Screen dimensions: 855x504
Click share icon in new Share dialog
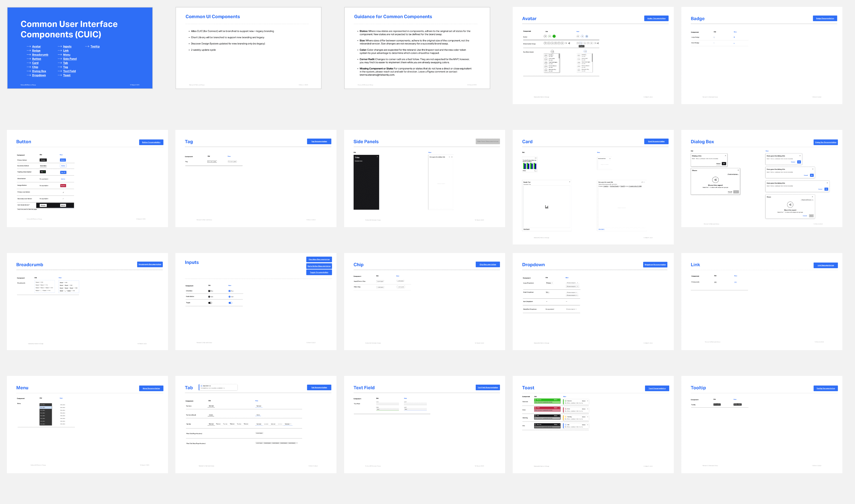(790, 205)
